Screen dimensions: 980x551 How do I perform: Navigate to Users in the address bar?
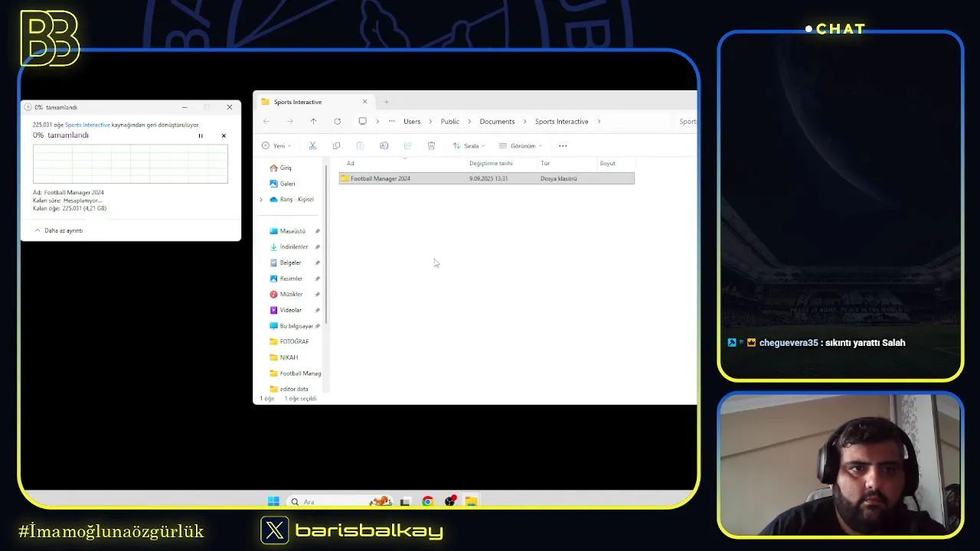click(412, 122)
